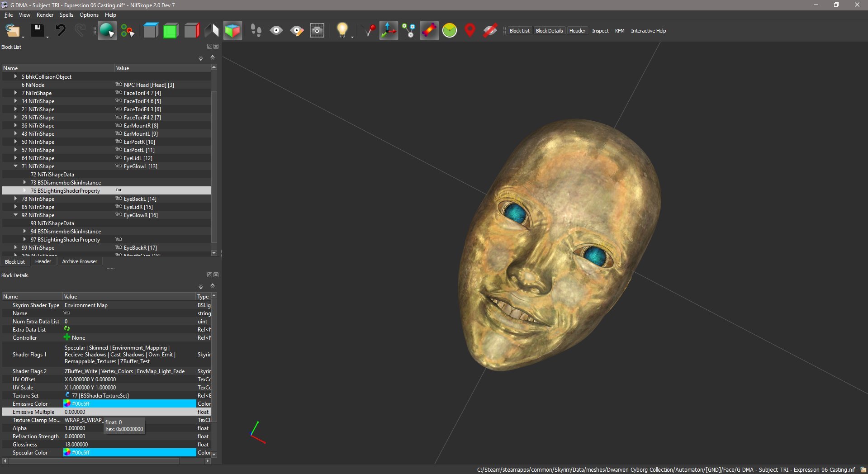Click the Block Details toolbar button
This screenshot has height=474, width=868.
[x=549, y=31]
